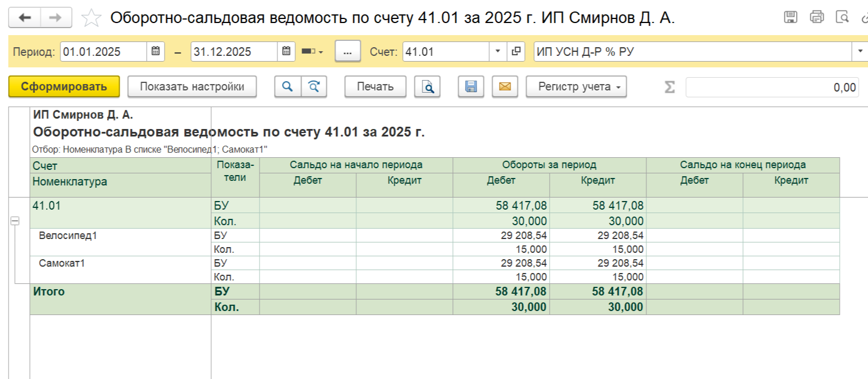Add report to favorites with star icon
This screenshot has width=868, height=379.
point(91,18)
